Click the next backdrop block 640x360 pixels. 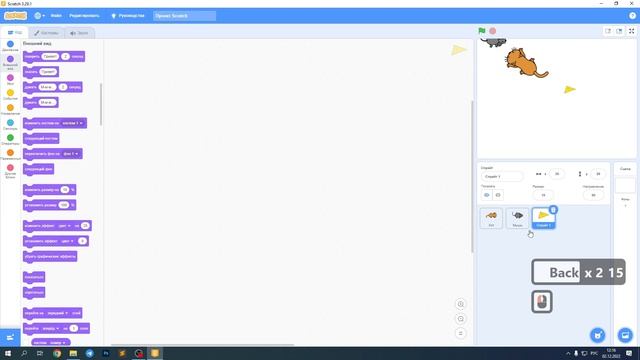pos(38,169)
